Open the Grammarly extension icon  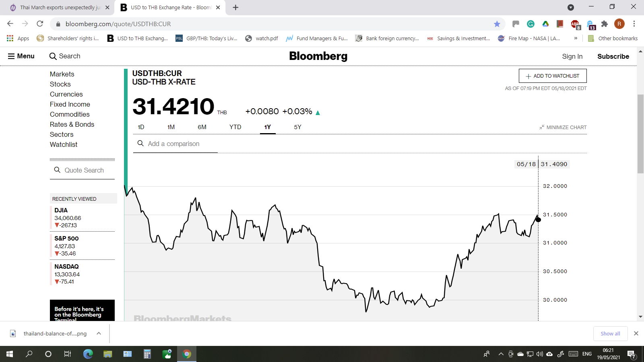coord(530,24)
